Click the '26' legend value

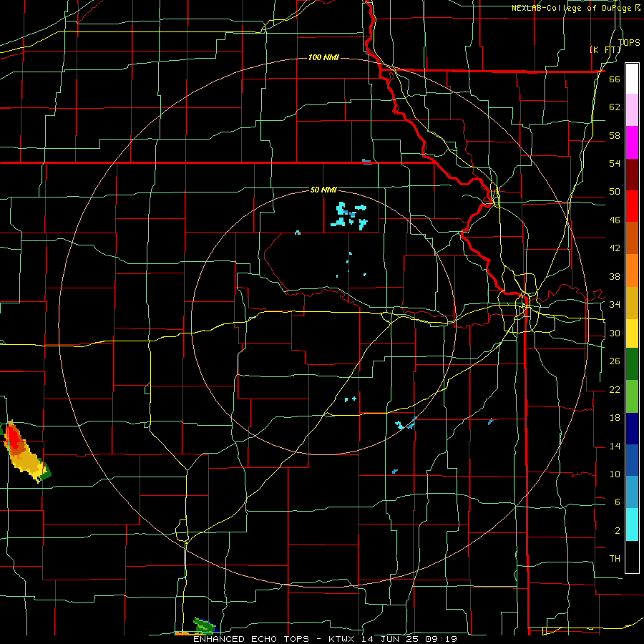[x=615, y=361]
